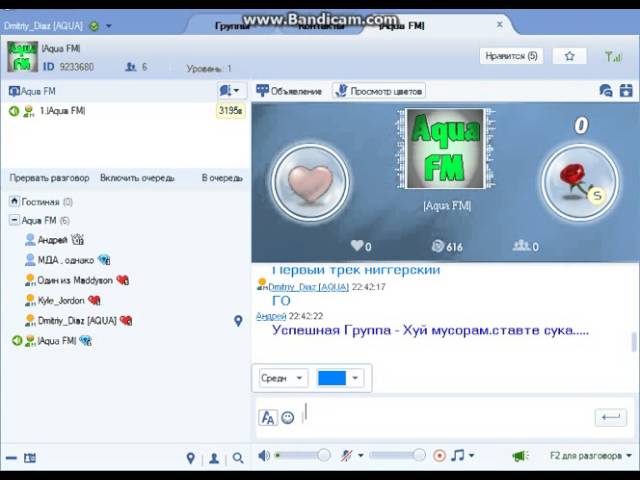Select speaker 1.[Aqua FM] in queue
The image size is (640, 480).
coord(62,111)
